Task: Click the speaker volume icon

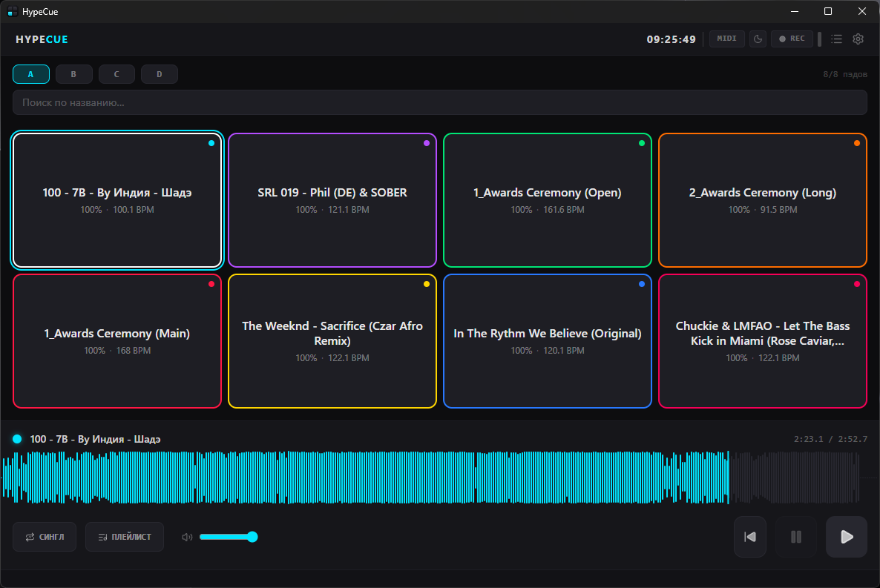Action: (187, 537)
